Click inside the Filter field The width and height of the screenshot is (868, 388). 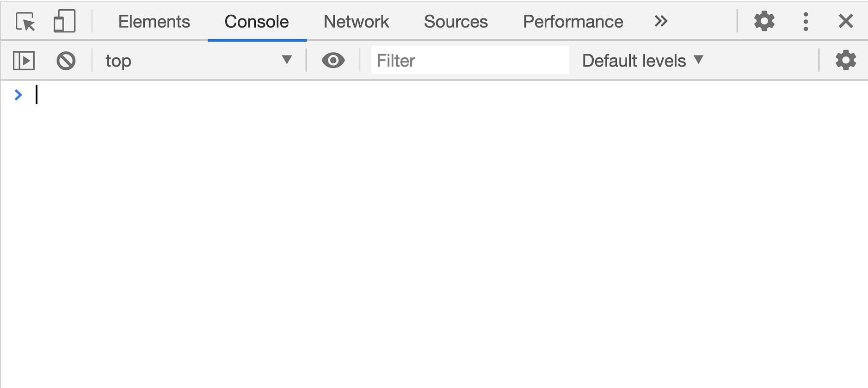point(470,60)
